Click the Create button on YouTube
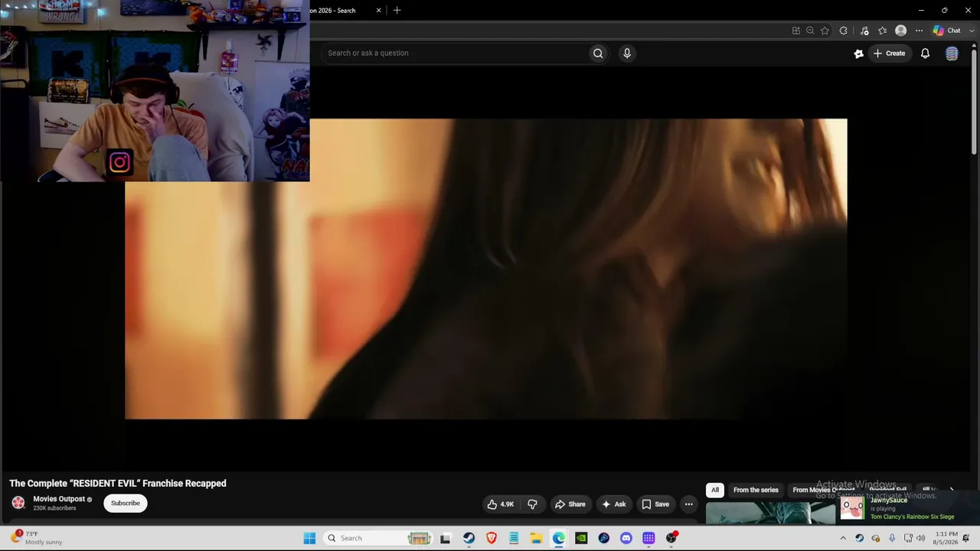The image size is (980, 551). click(889, 54)
